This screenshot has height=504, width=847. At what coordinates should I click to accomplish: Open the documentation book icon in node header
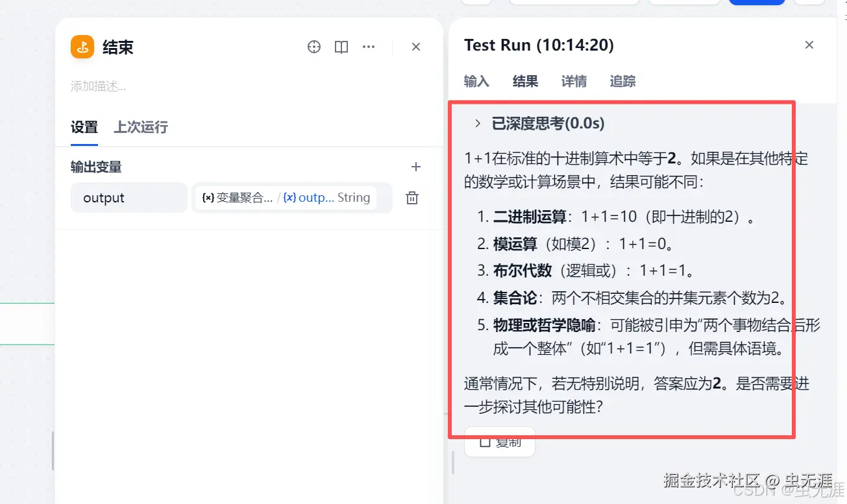click(341, 47)
